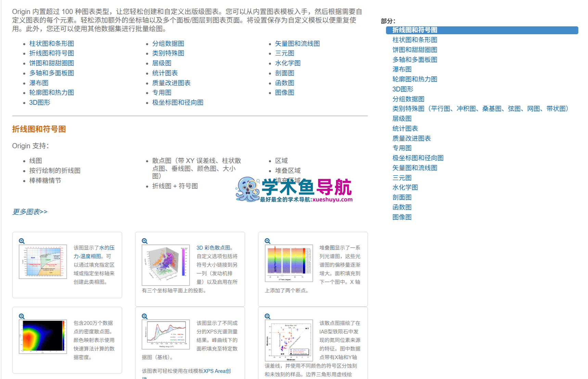Click the magnifier icon on the 200万个数据点 density card
This screenshot has width=588, height=379.
coord(22,316)
